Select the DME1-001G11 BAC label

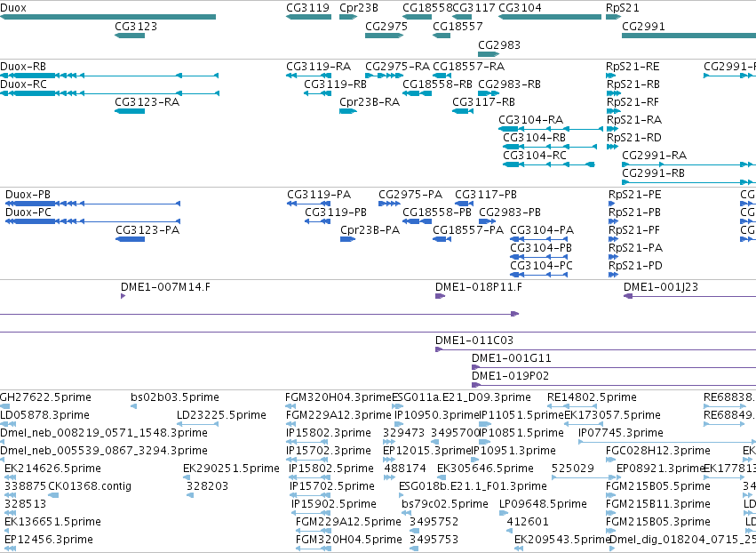coord(511,358)
